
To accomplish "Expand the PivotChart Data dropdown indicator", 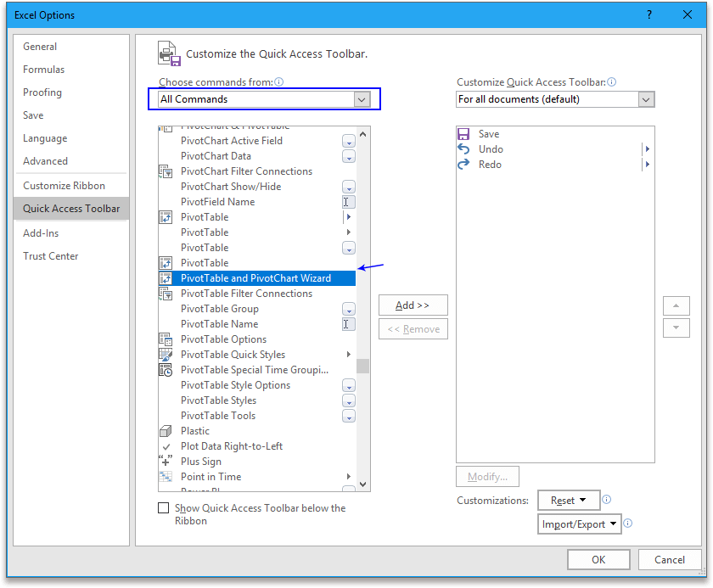I will point(348,156).
